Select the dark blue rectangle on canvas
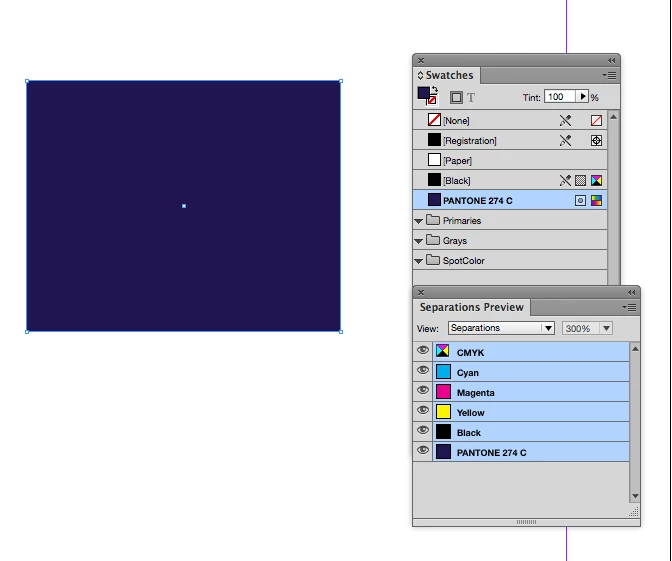The image size is (672, 561). coord(183,206)
